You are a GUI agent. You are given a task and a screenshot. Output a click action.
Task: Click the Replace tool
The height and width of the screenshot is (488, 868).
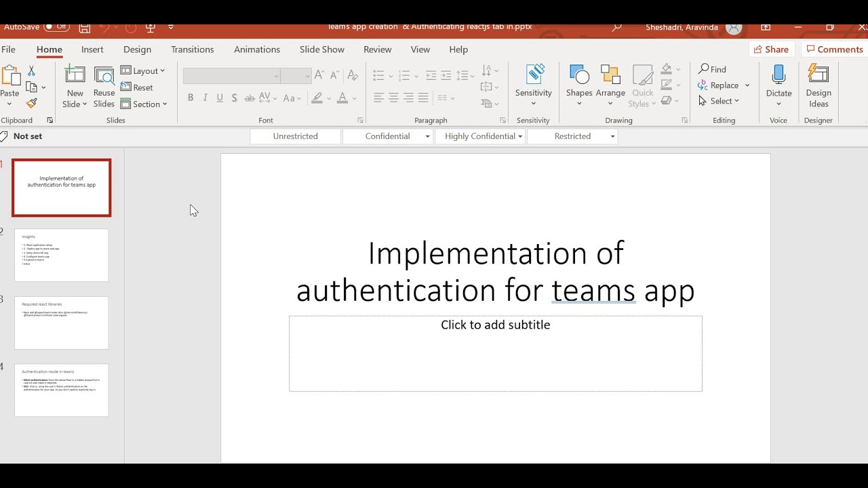pyautogui.click(x=724, y=85)
